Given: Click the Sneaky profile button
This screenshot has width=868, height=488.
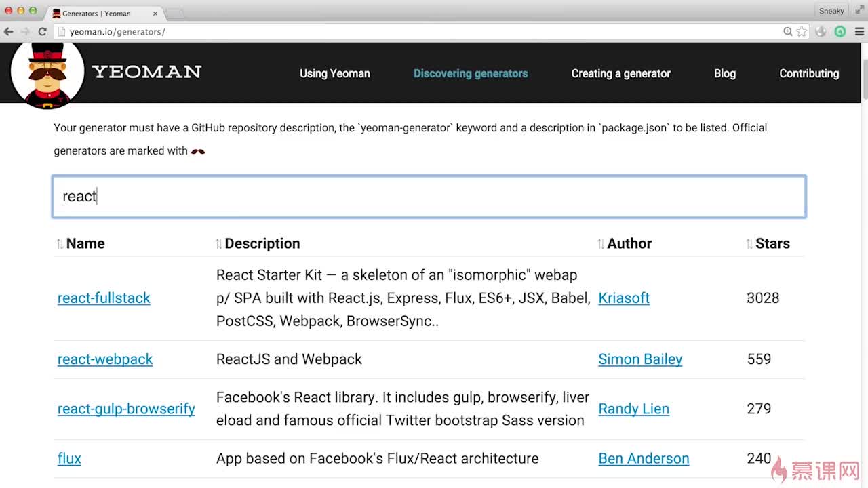Looking at the screenshot, I should point(831,10).
